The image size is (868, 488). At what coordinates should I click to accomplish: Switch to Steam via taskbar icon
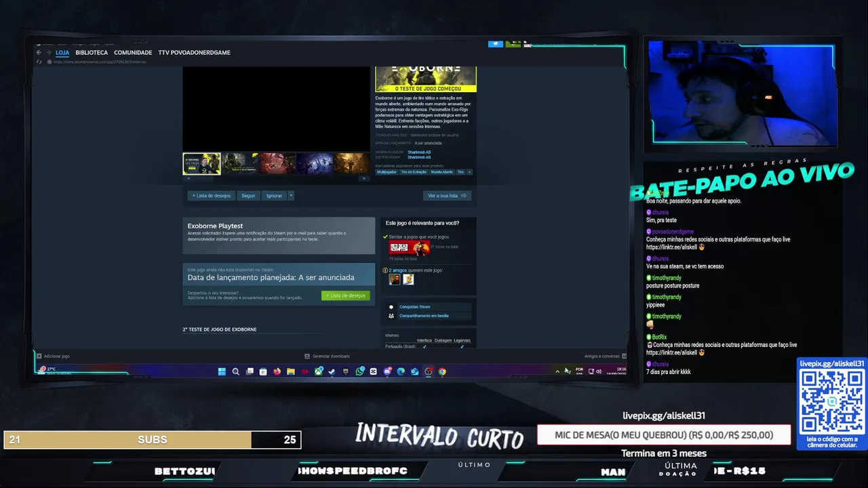pyautogui.click(x=332, y=371)
